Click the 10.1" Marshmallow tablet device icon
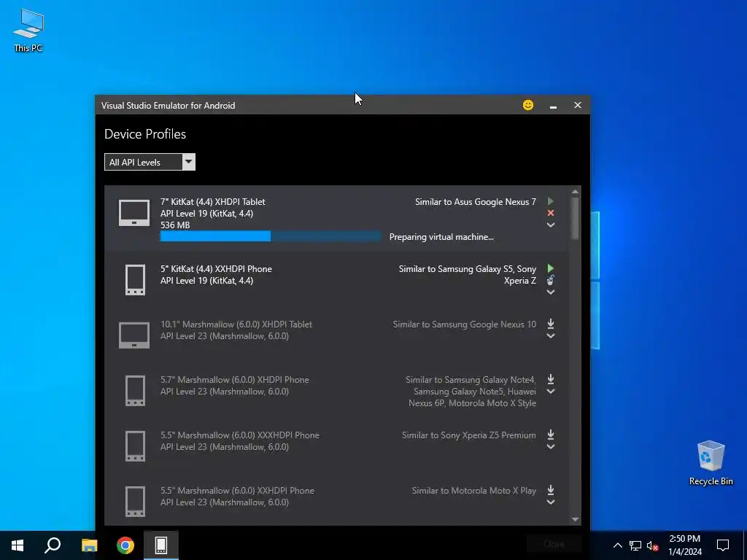The height and width of the screenshot is (560, 747). (134, 335)
